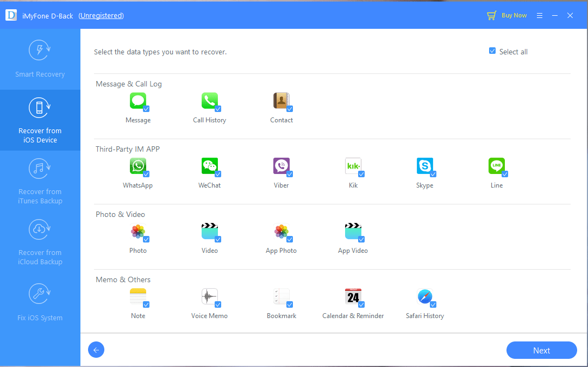Select the Viber icon
This screenshot has height=367, width=588.
(x=282, y=166)
